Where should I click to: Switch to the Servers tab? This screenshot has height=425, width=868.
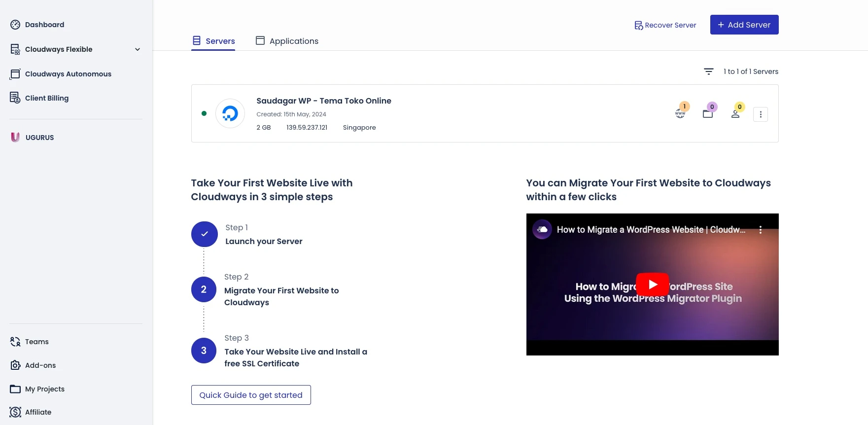tap(213, 41)
